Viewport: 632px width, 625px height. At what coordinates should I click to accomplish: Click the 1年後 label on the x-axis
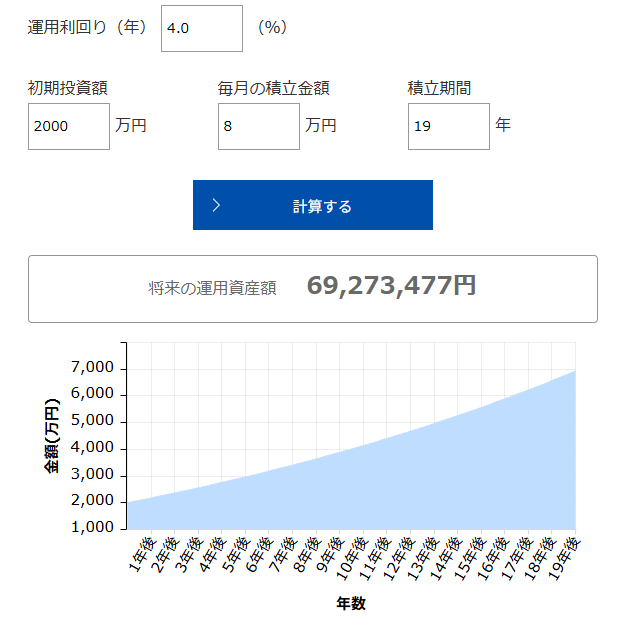pos(141,555)
